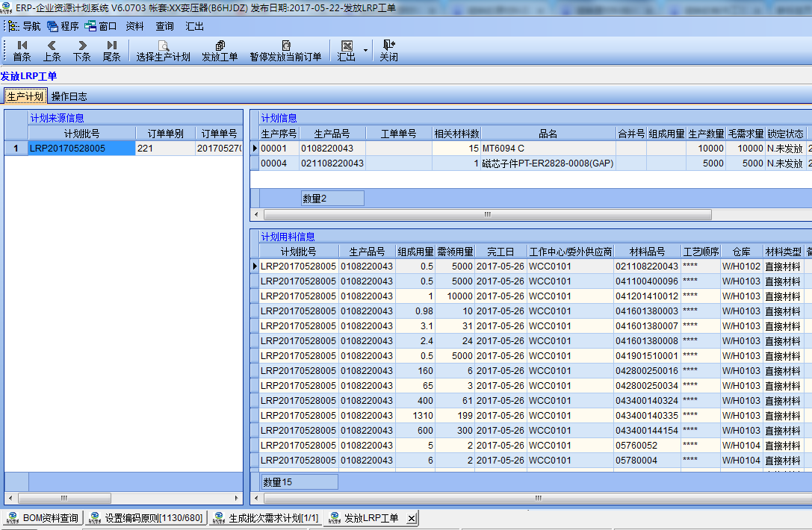Open the dropdown arrow beside 汇出
812x530 pixels.
click(365, 51)
